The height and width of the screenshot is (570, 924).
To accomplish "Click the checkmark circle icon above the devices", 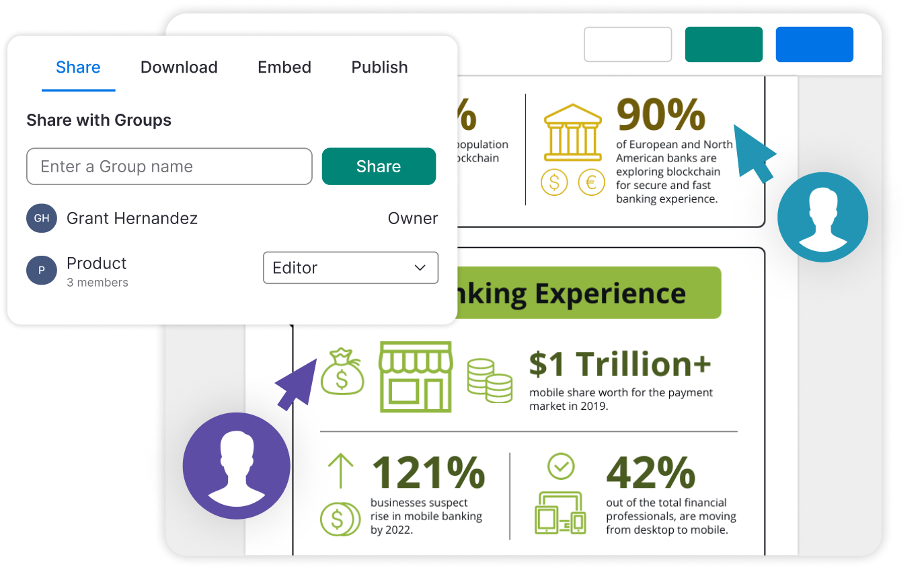I will click(x=561, y=466).
